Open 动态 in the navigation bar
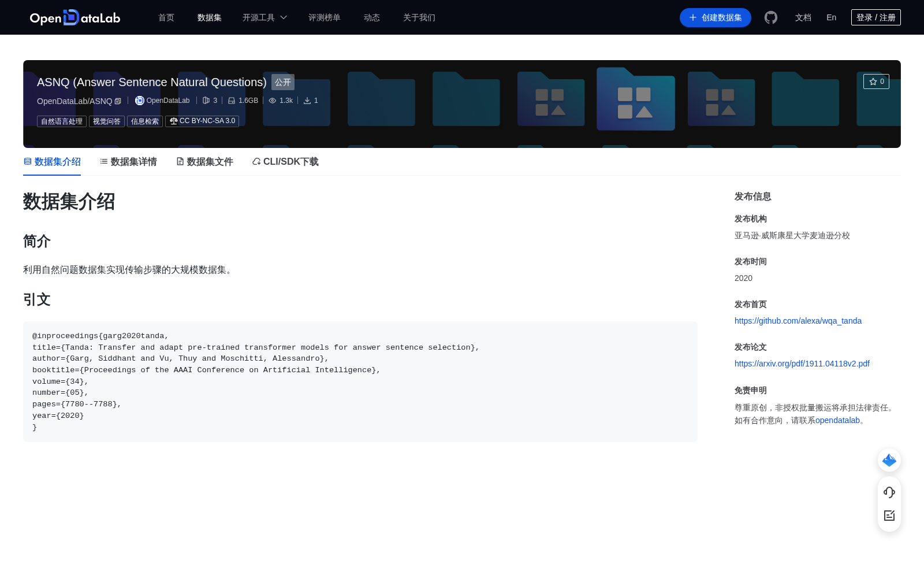 372,17
